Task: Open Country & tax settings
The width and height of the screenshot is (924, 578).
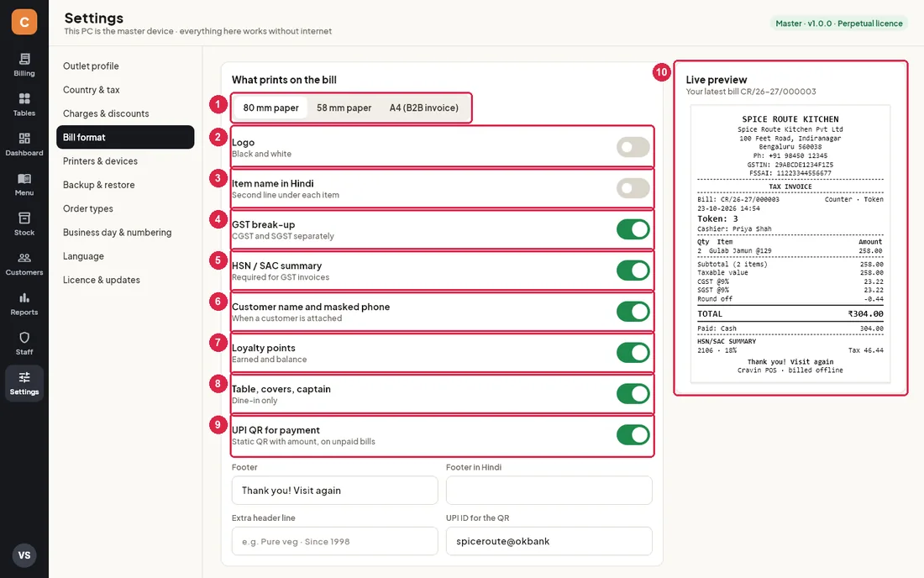Action: [125, 90]
